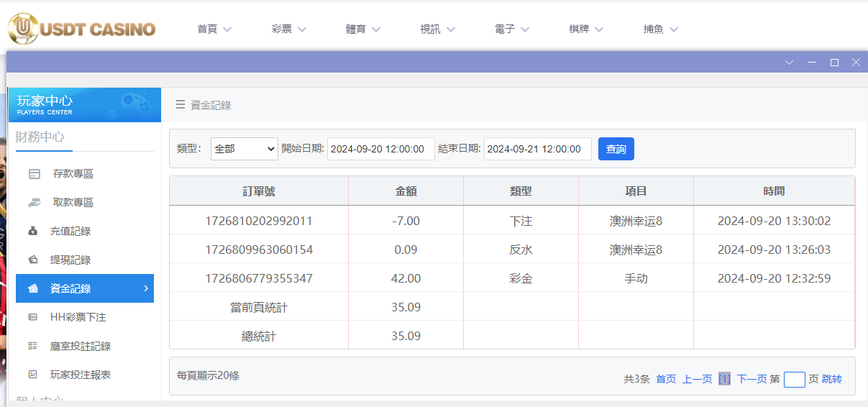868x407 pixels.
Task: Click the room betting records list icon
Action: point(33,346)
